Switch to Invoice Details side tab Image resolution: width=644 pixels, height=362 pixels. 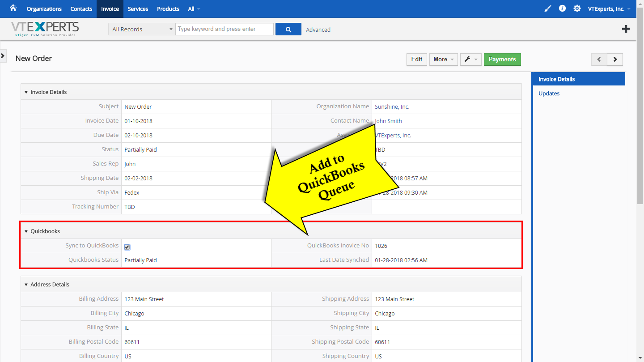coord(578,79)
